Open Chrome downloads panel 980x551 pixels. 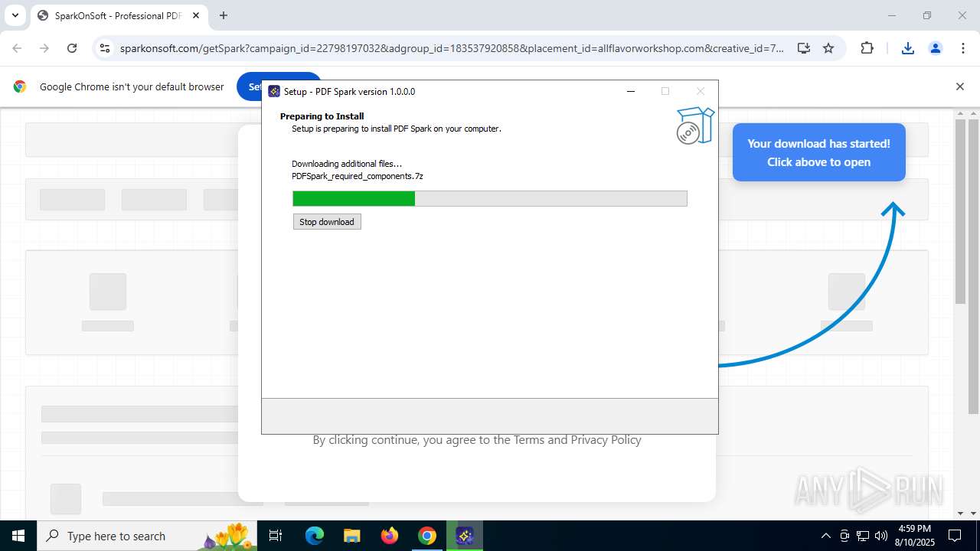[907, 48]
